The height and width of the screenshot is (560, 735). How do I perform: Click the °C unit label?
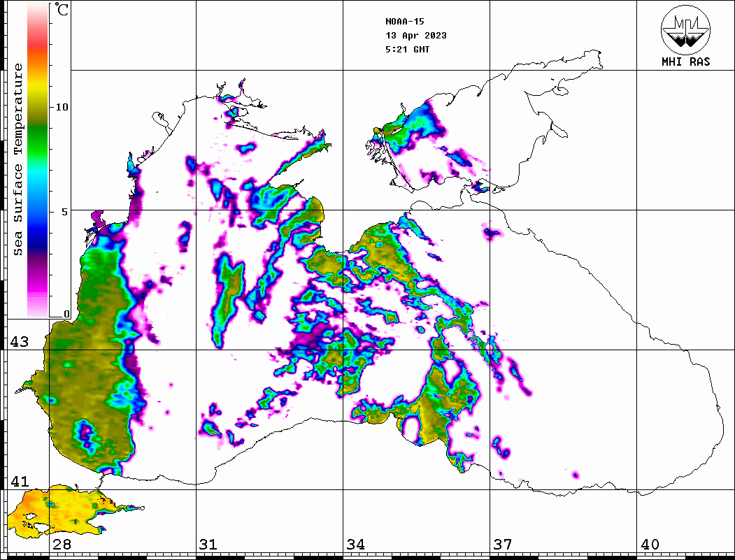tap(62, 9)
